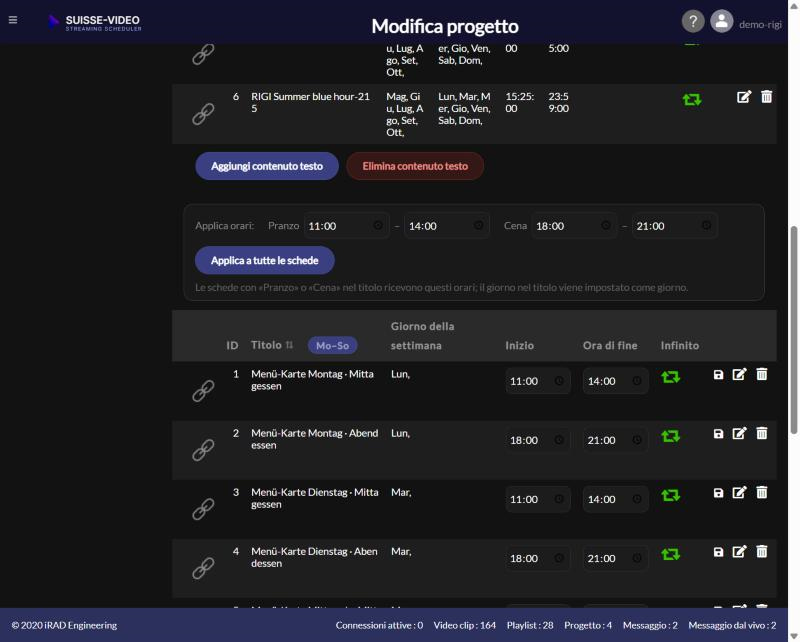Viewport: 800px width, 642px height.
Task: Edit Menü-Karte Montag Abendessen row
Action: coord(739,433)
